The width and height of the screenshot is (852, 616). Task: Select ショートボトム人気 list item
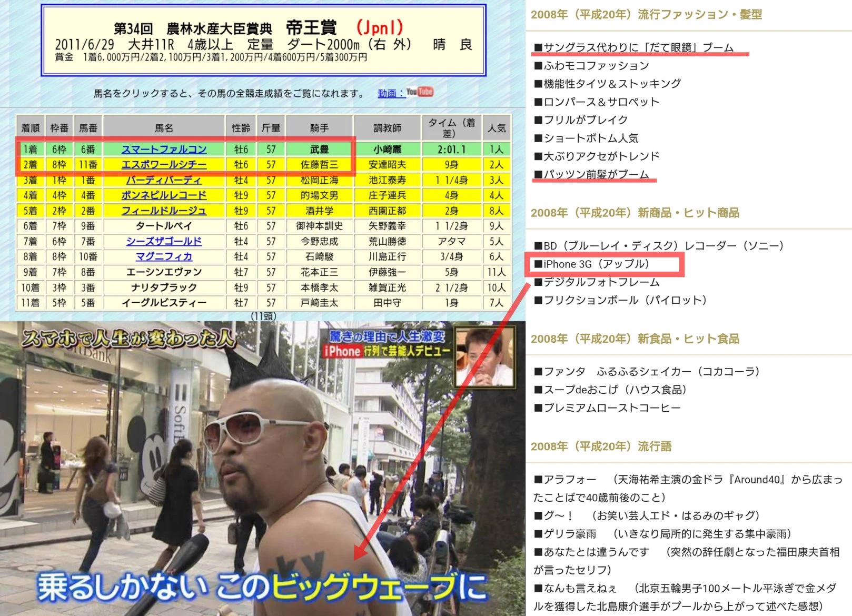point(586,138)
